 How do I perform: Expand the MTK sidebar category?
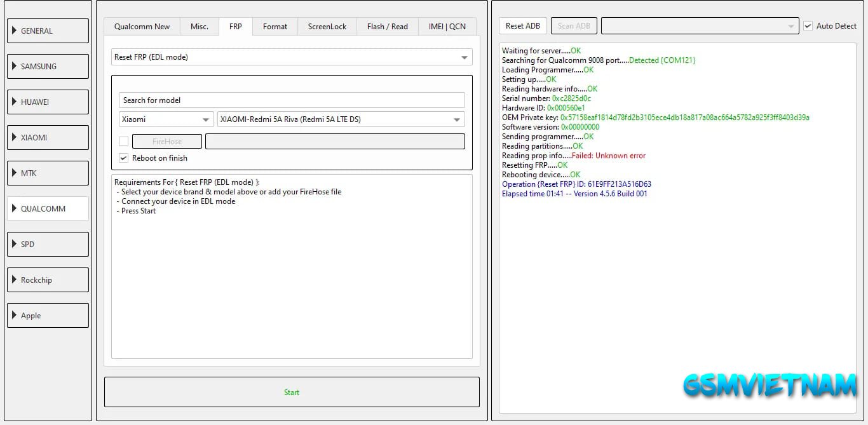48,173
